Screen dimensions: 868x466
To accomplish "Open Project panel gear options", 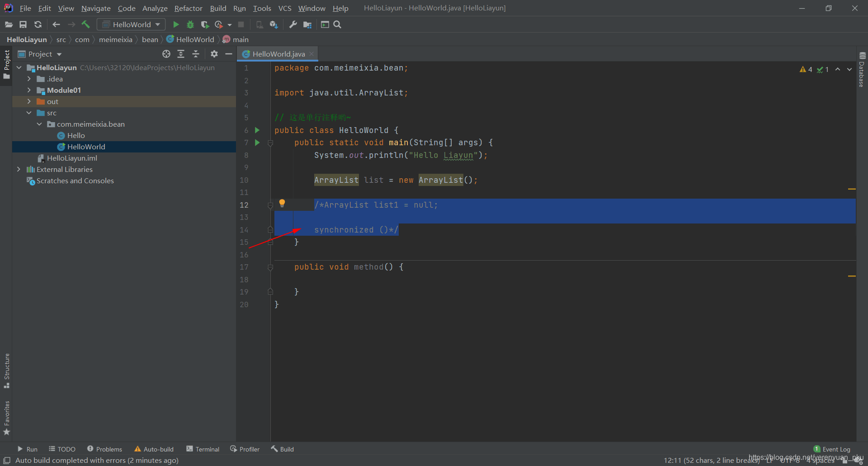I will (214, 54).
